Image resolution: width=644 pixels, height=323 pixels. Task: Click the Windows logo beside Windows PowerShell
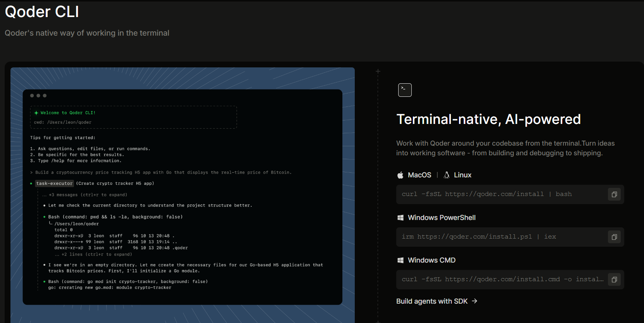401,218
